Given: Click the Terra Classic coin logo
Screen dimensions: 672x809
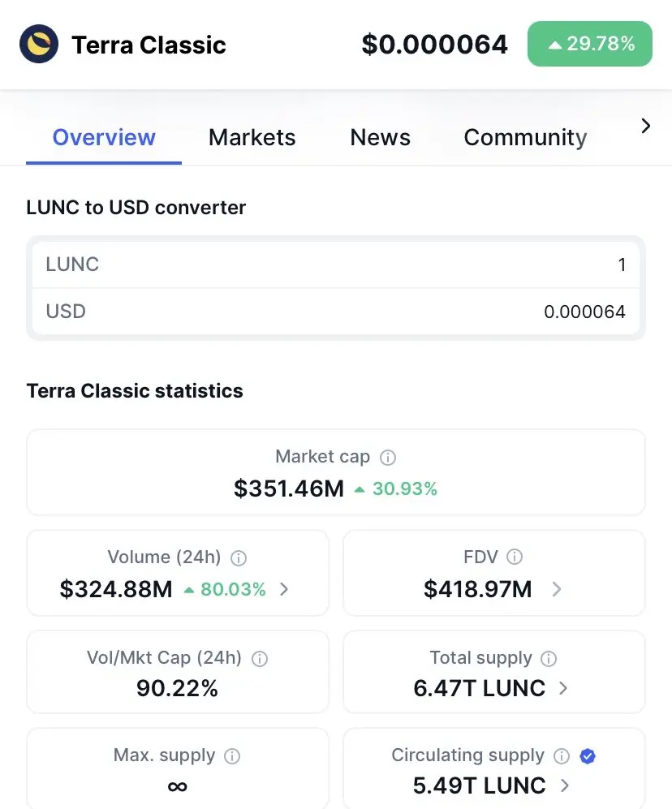Looking at the screenshot, I should (39, 44).
